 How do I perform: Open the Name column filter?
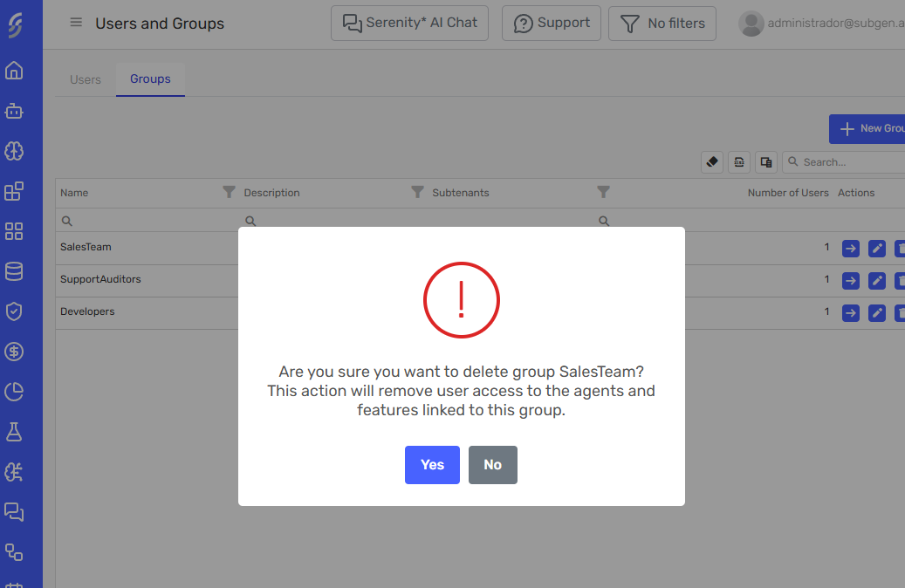[x=229, y=192]
